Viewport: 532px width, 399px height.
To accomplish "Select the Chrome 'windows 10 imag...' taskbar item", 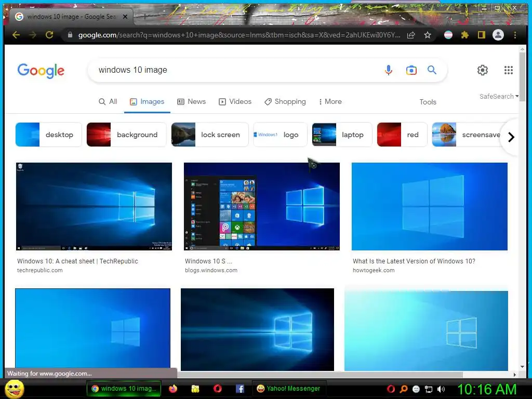I will [124, 389].
